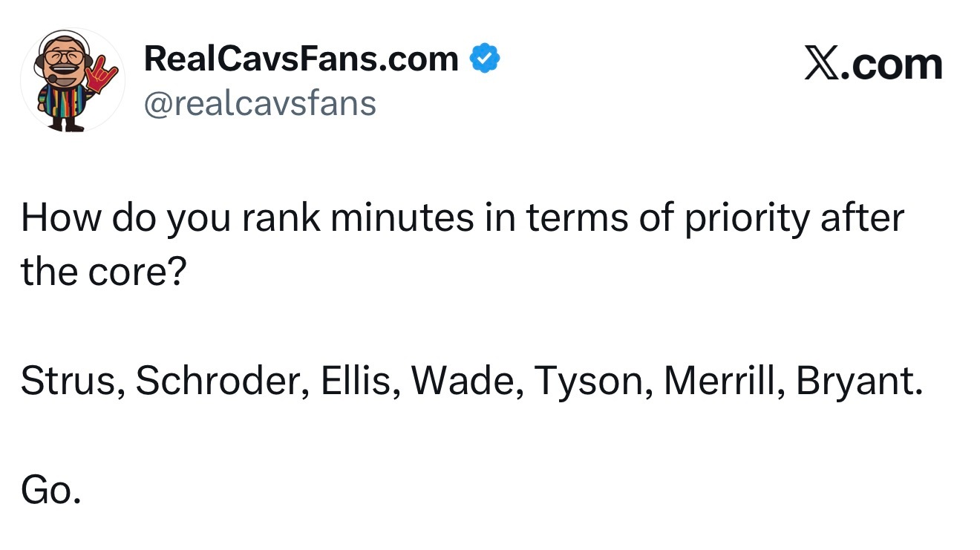Click the RealCavsFans profile avatar
Image resolution: width=980 pixels, height=550 pixels.
pos(73,80)
